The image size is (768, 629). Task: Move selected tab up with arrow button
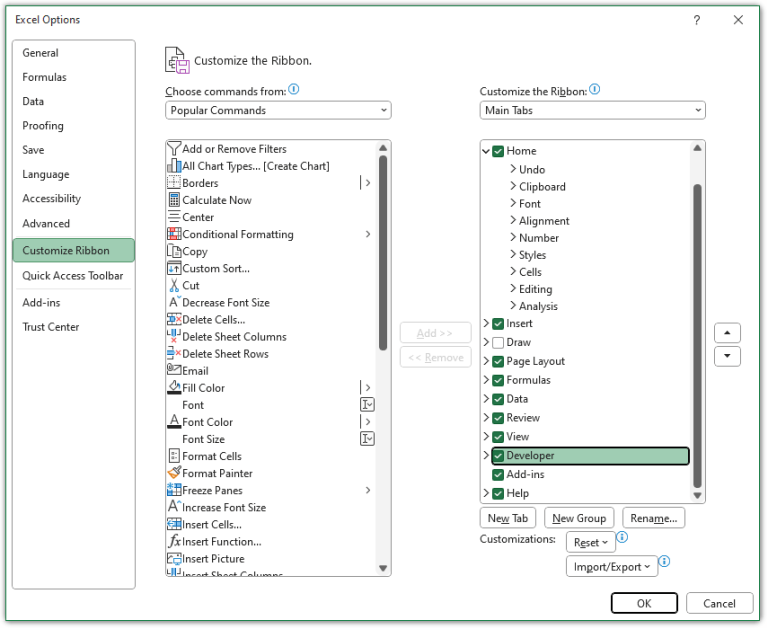click(x=727, y=333)
